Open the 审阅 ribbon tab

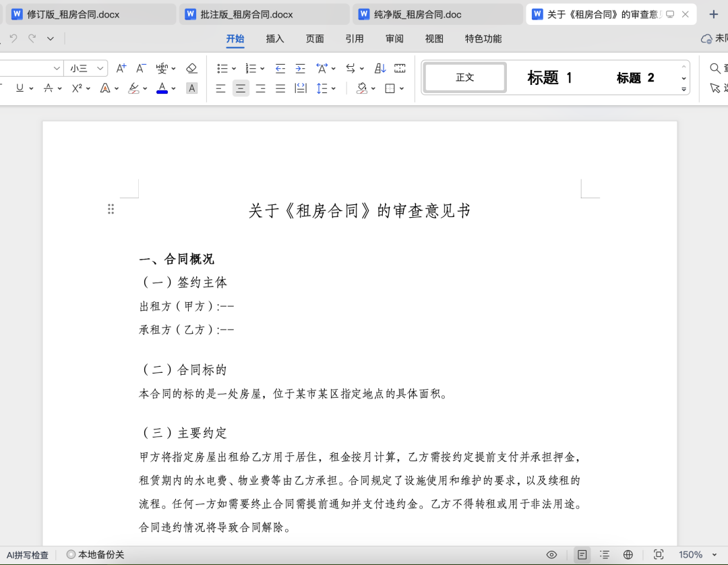(x=394, y=39)
